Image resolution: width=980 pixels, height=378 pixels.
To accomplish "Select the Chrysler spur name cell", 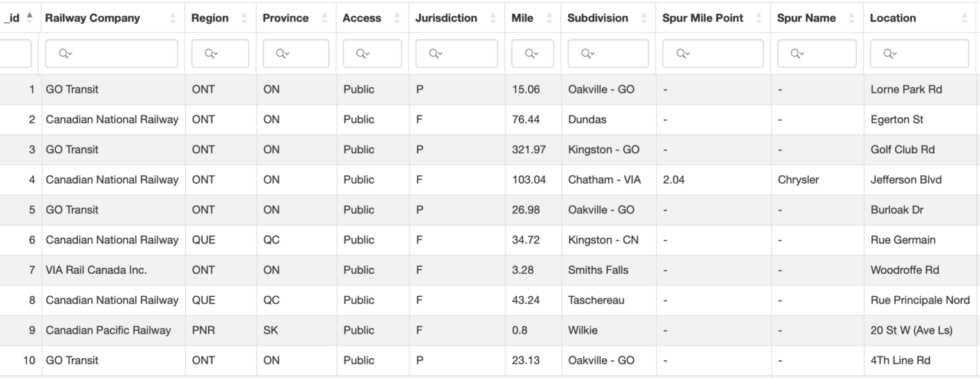I will point(798,180).
